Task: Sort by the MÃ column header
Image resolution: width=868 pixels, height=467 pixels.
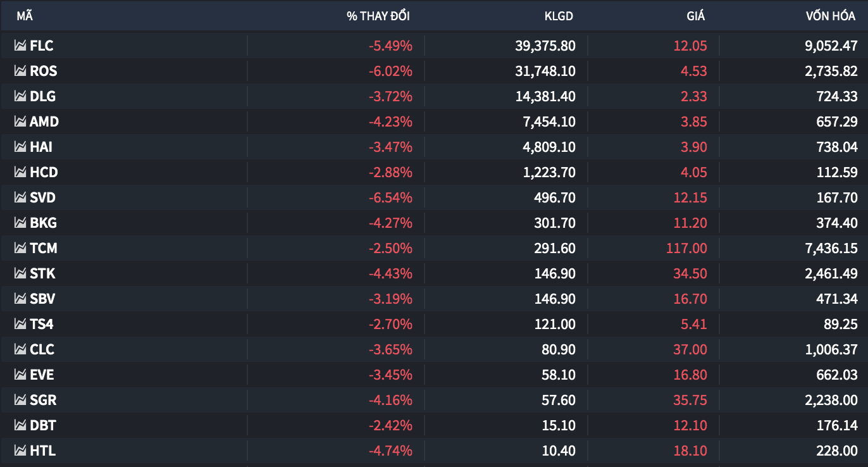Action: pos(25,16)
